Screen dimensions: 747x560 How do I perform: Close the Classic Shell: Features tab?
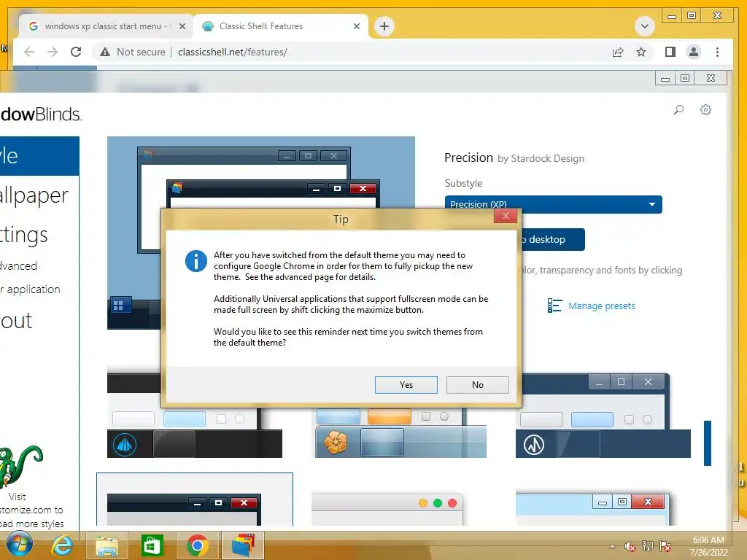tap(356, 26)
